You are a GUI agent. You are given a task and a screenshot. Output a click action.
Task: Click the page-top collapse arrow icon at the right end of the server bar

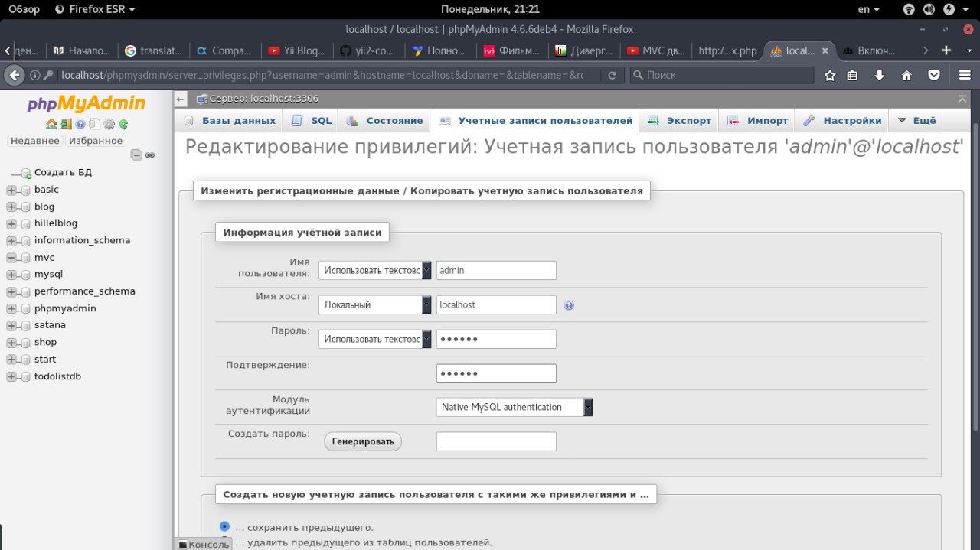(962, 99)
